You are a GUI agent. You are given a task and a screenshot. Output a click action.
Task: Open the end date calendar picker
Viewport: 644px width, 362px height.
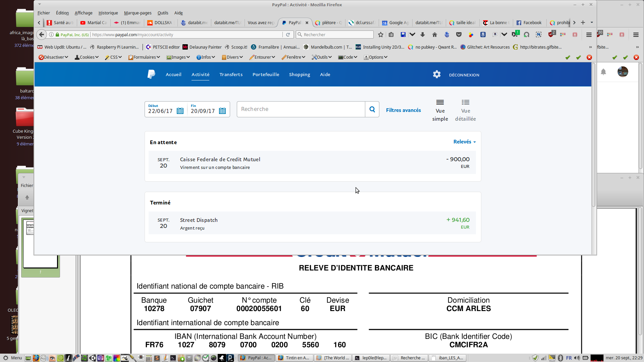[x=222, y=111]
